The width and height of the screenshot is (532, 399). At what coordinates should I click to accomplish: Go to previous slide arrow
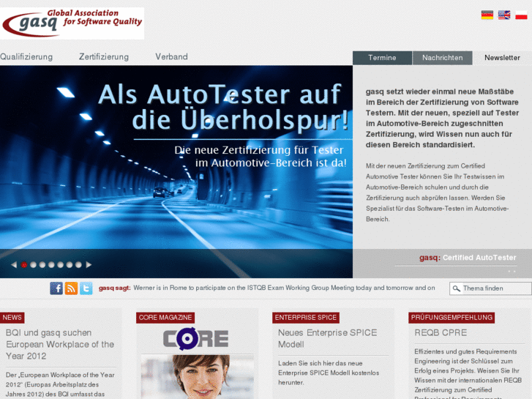tap(14, 264)
